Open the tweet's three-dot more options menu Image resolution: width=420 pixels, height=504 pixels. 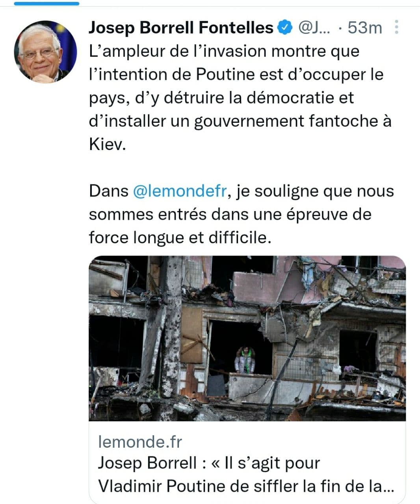396,28
